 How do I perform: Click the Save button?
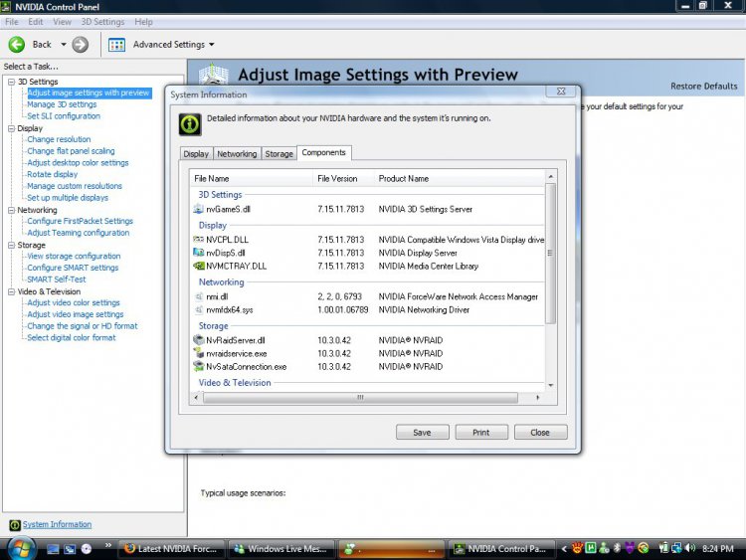(422, 432)
